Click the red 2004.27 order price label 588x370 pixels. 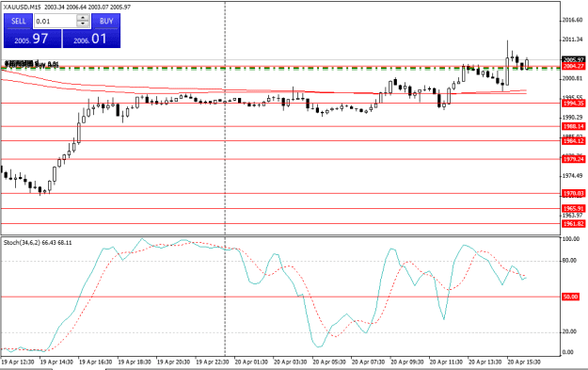coord(573,66)
